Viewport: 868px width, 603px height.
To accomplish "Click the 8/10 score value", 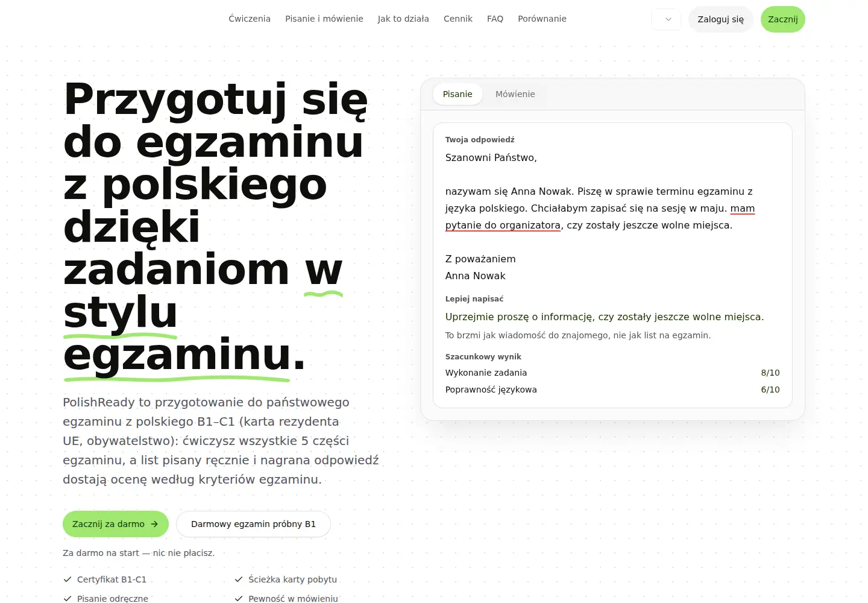I will (770, 373).
